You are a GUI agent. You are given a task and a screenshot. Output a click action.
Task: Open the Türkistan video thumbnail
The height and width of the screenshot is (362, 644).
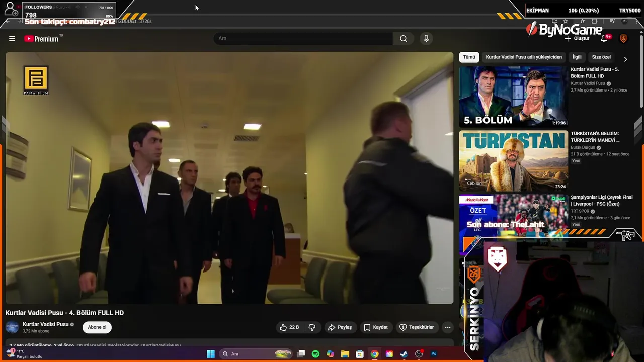tap(513, 161)
